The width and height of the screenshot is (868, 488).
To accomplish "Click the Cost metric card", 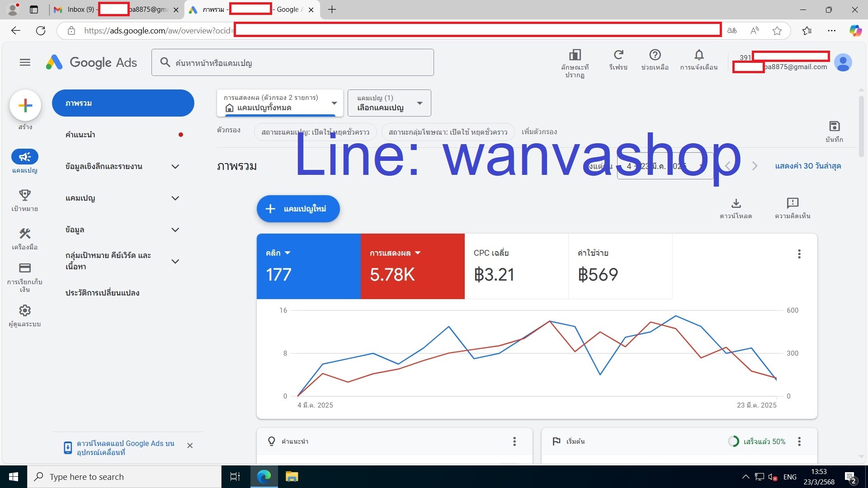I will (x=620, y=266).
